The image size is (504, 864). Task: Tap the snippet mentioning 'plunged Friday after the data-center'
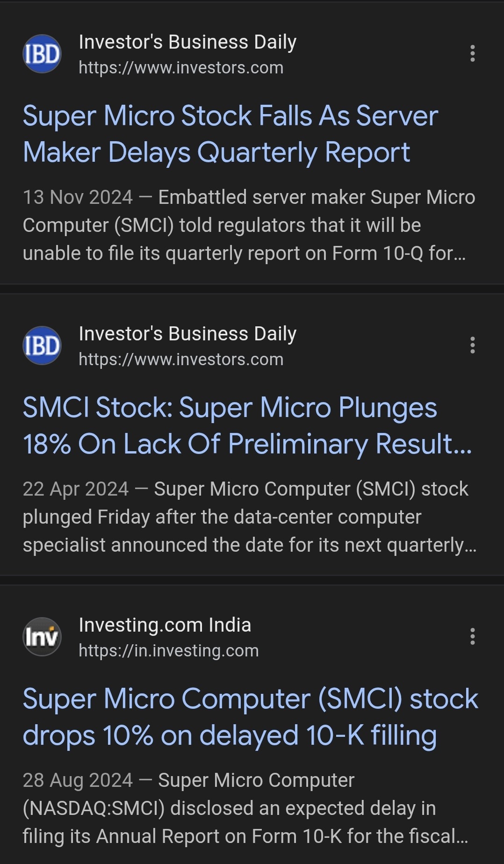click(x=248, y=518)
